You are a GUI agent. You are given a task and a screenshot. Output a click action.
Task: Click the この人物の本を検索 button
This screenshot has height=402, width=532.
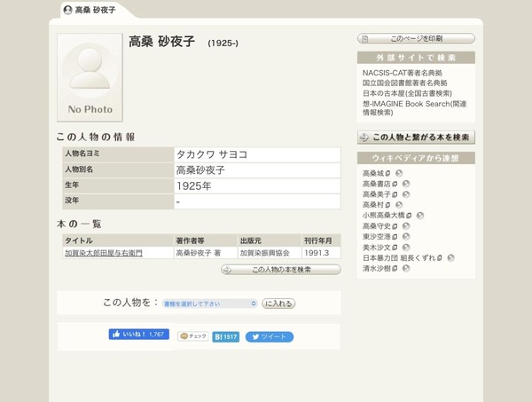point(281,270)
